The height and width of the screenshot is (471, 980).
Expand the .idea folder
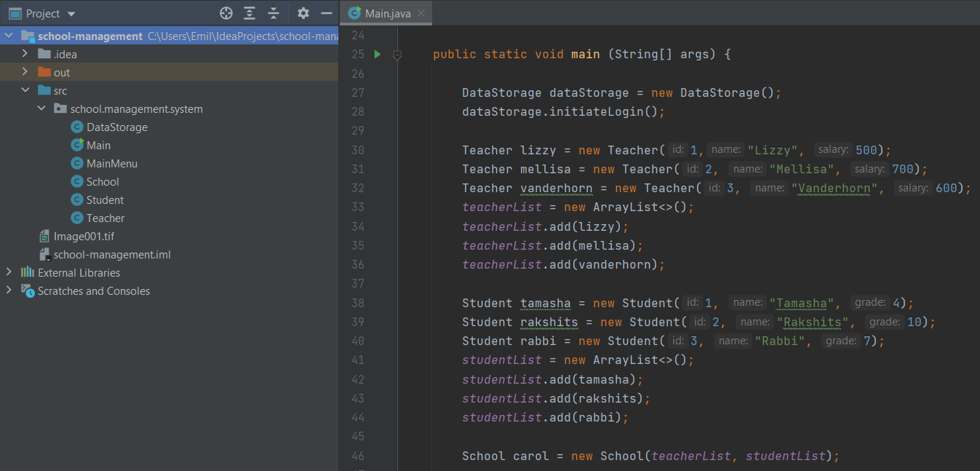point(25,54)
